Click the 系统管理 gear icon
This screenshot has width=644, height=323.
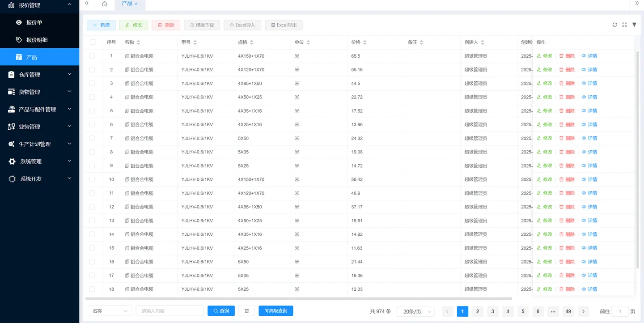12,161
